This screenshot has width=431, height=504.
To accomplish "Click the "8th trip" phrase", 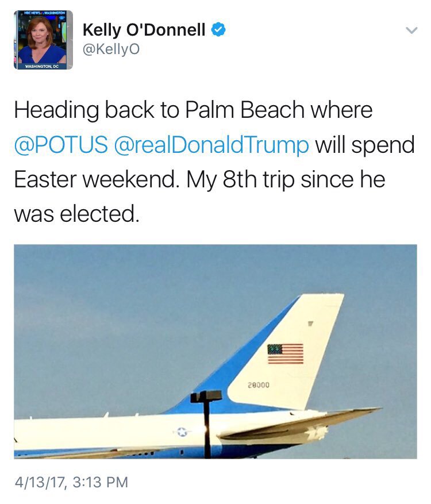I will click(259, 179).
